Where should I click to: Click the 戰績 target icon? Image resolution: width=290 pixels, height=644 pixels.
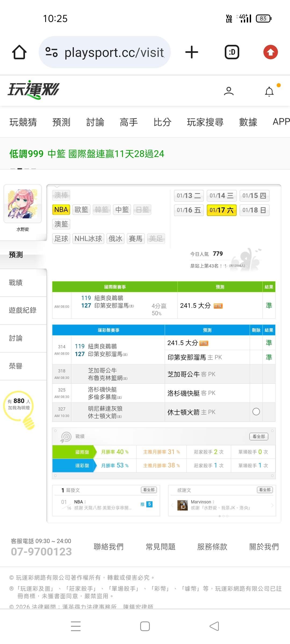[66, 437]
